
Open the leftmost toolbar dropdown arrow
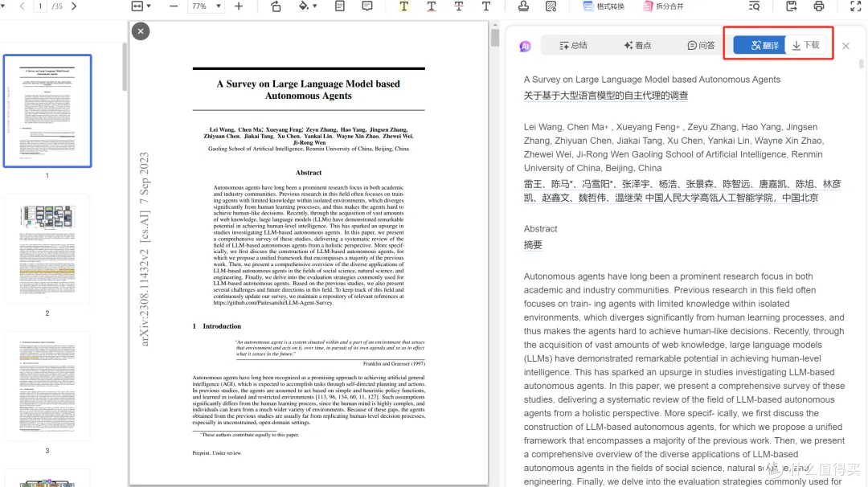(x=2, y=6)
